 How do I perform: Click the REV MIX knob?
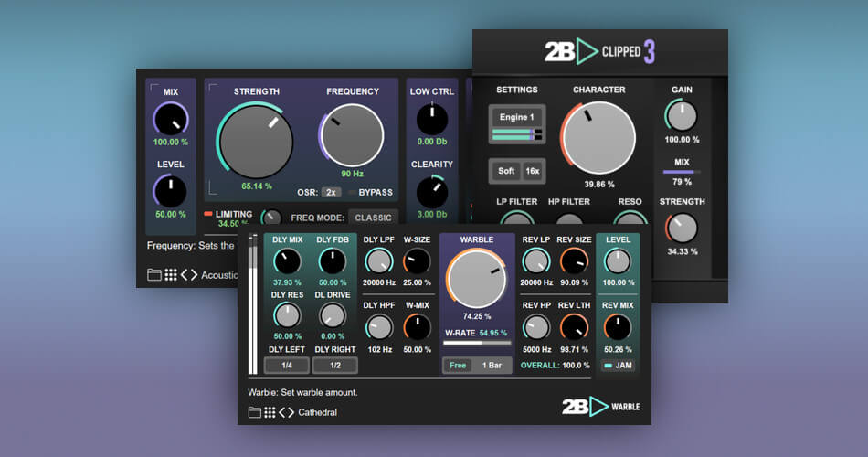618,327
